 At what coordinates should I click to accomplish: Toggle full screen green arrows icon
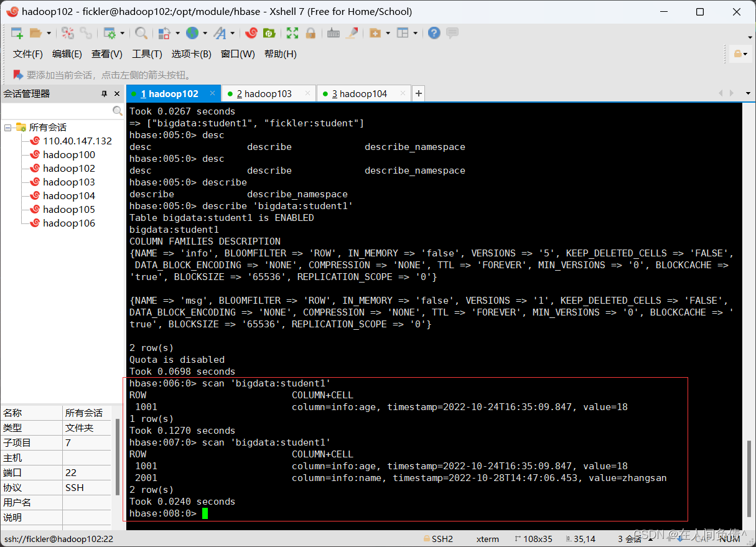292,33
